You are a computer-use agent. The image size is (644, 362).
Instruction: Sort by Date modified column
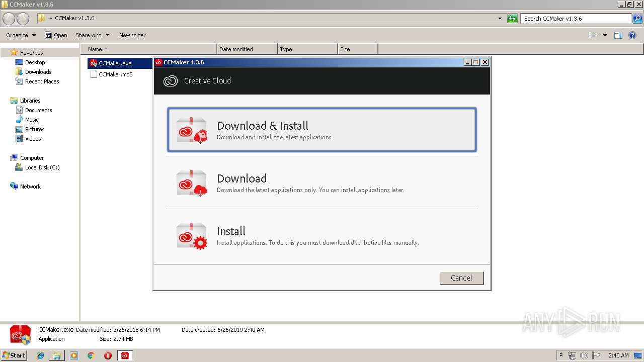point(247,49)
